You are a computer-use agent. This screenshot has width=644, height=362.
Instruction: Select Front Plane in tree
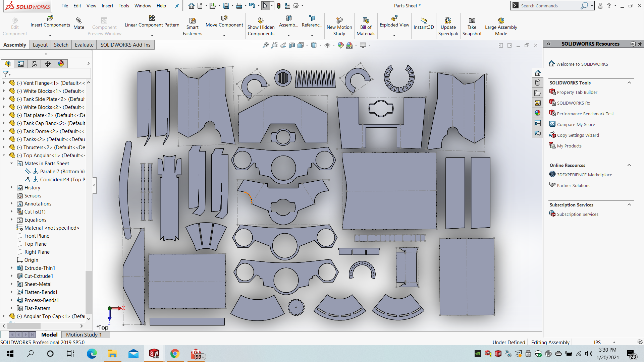coord(37,236)
